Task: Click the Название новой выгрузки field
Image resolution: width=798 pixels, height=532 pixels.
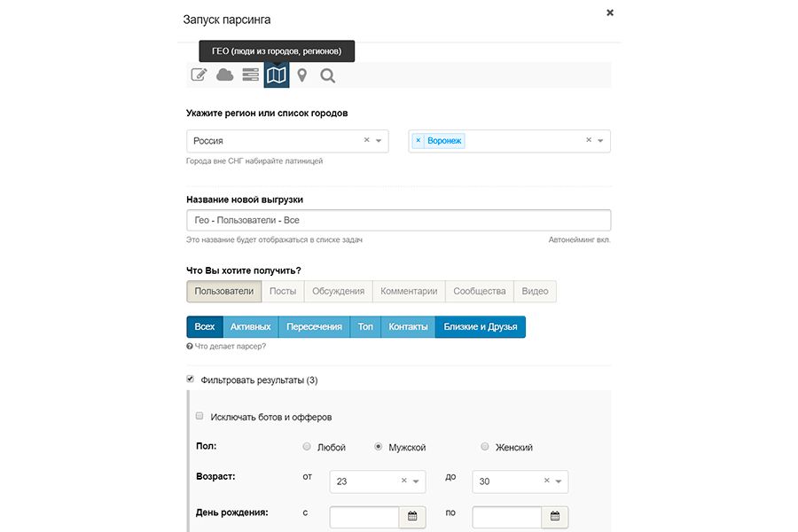Action: click(x=398, y=221)
